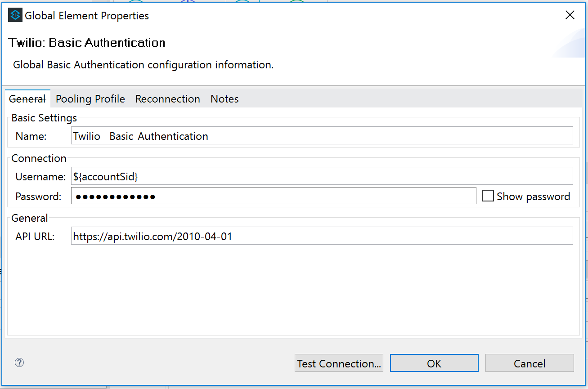This screenshot has width=588, height=389.
Task: Switch to the General tab
Action: (27, 99)
